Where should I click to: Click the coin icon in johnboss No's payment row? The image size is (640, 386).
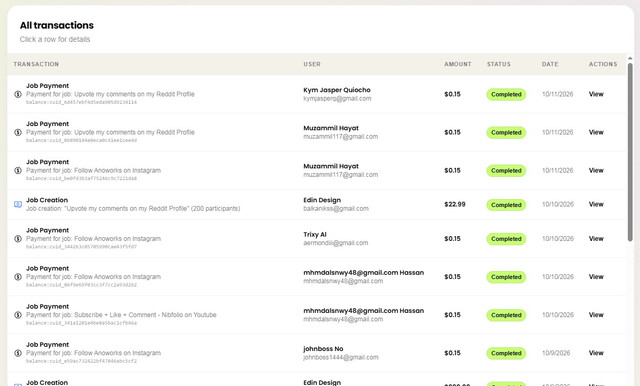(18, 353)
